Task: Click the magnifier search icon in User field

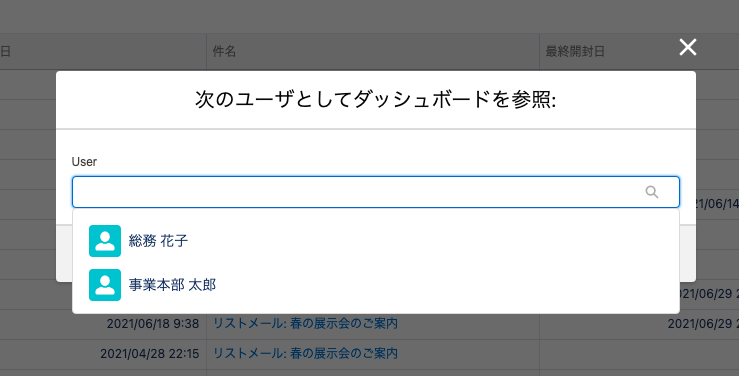Action: click(x=652, y=192)
